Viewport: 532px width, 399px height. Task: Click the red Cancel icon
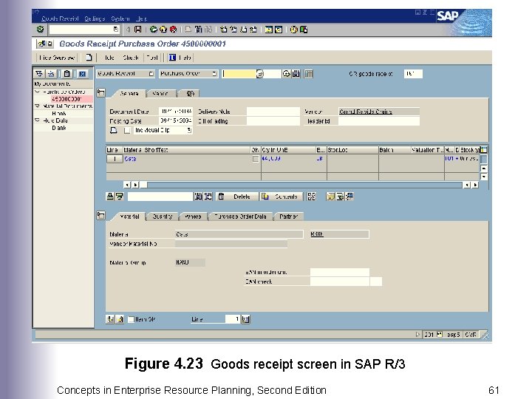(173, 30)
